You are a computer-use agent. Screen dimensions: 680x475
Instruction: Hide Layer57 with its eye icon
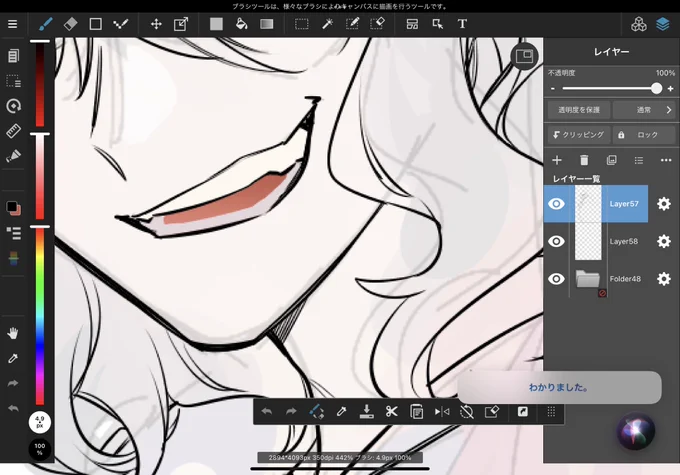tap(556, 204)
